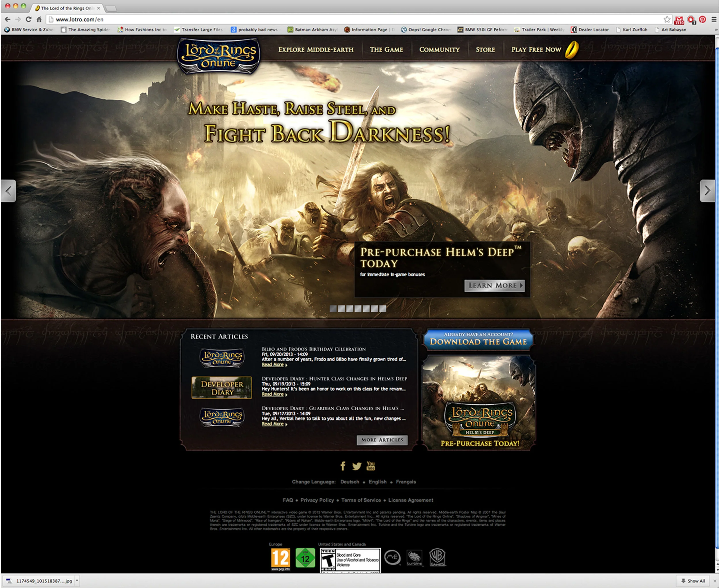The image size is (719, 588).
Task: Click the ESRB Teen rating box
Action: [350, 561]
